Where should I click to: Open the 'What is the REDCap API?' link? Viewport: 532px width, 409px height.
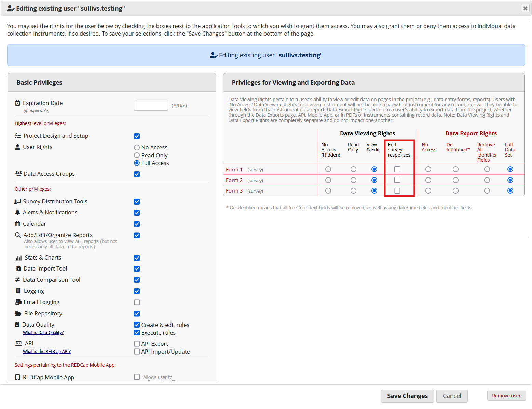[x=46, y=351]
